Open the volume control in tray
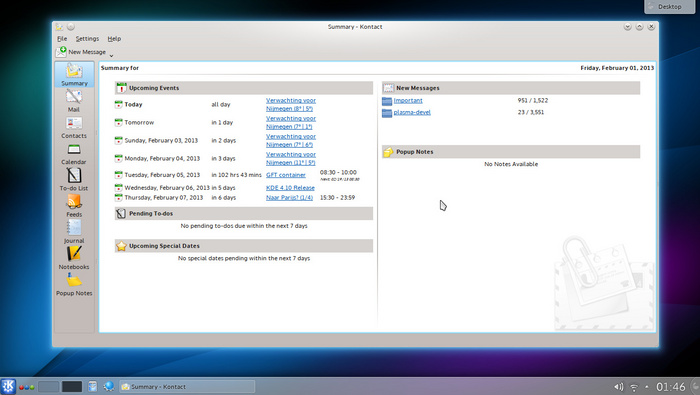Viewport: 700px width, 395px height. pyautogui.click(x=619, y=387)
